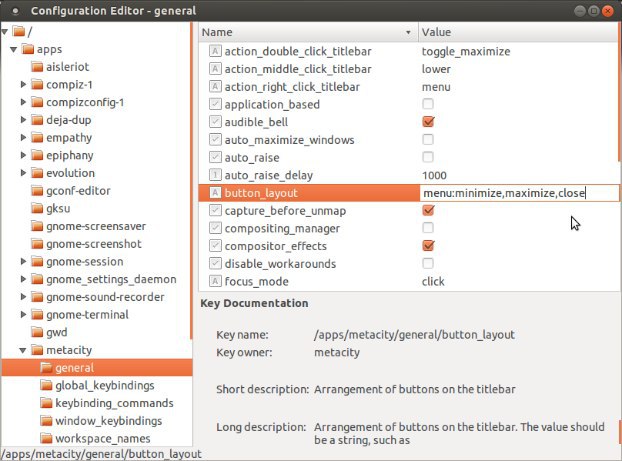Enable the auto_maximize_windows checkbox
This screenshot has width=622, height=461.
pyautogui.click(x=428, y=139)
